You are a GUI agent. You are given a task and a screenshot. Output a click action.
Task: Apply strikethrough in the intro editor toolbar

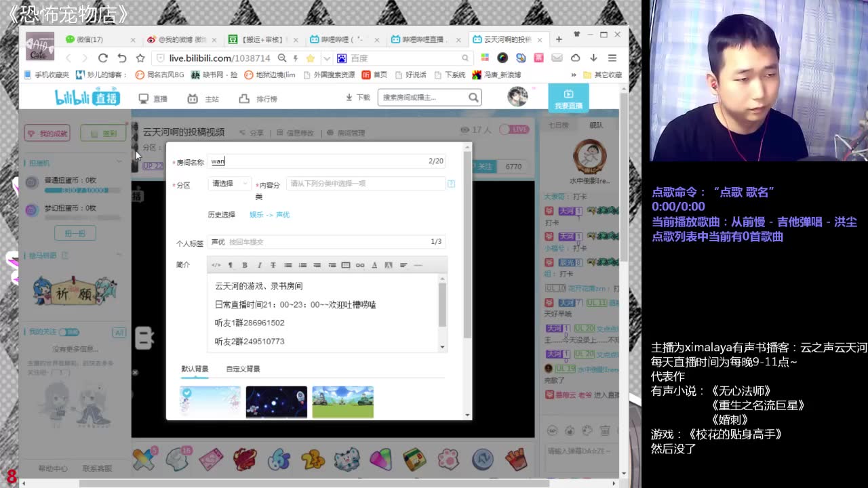[x=273, y=265]
